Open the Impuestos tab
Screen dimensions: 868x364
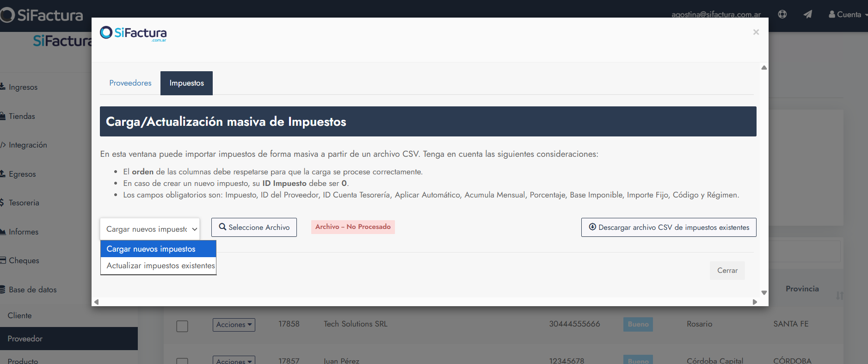186,83
